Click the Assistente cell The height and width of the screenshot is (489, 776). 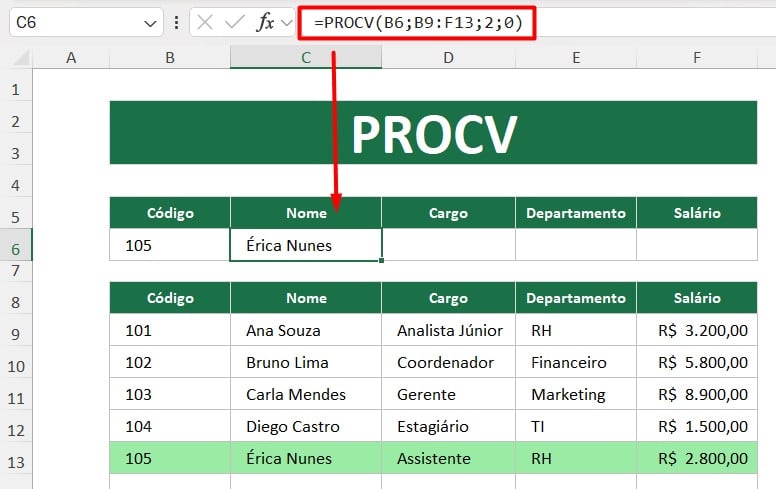pos(448,458)
